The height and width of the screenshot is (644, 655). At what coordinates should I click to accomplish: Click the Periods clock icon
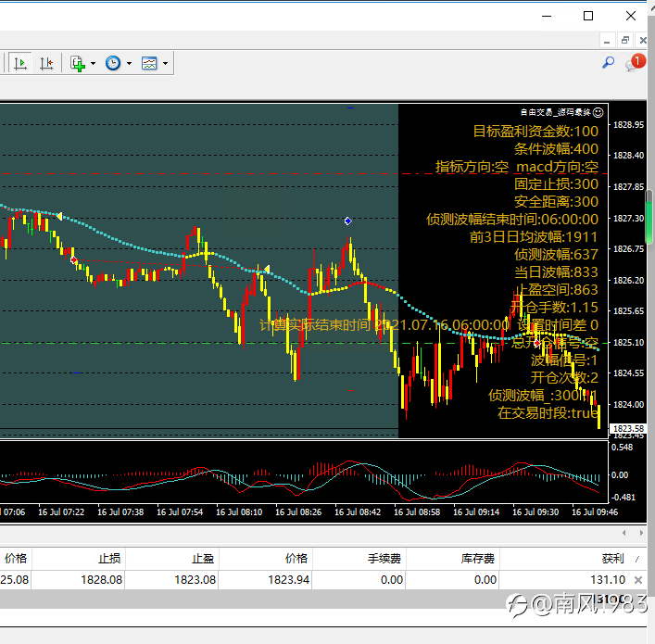[x=113, y=63]
